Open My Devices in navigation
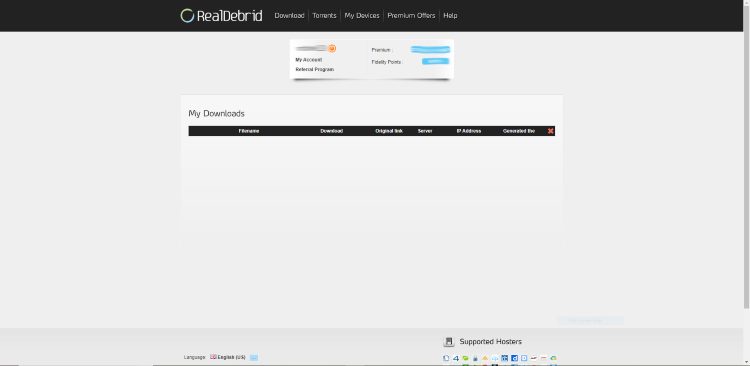Image resolution: width=750 pixels, height=366 pixels. click(362, 16)
